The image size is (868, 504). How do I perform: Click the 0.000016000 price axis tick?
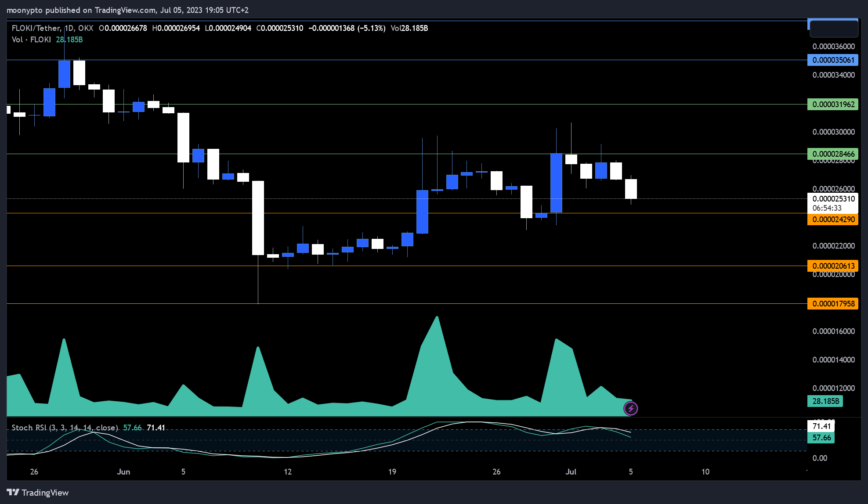833,331
